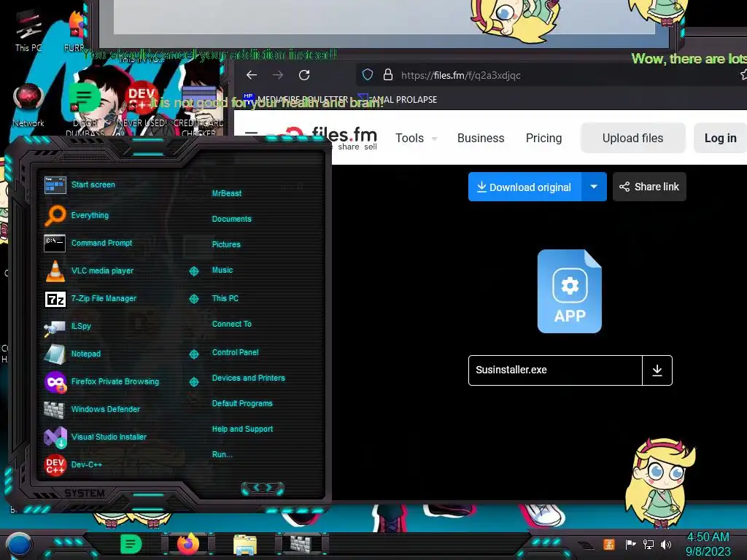Click the taskbar clock and date
The height and width of the screenshot is (560, 747).
(x=708, y=544)
